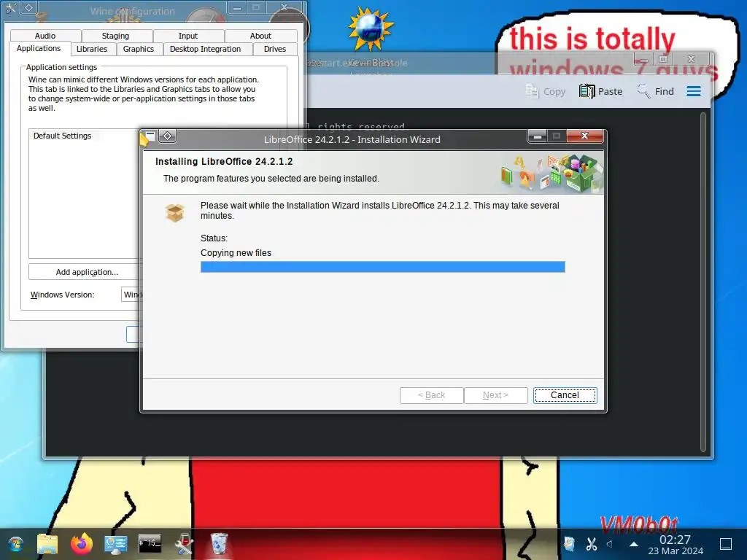
Task: Open the Graphics tab
Action: coord(138,49)
